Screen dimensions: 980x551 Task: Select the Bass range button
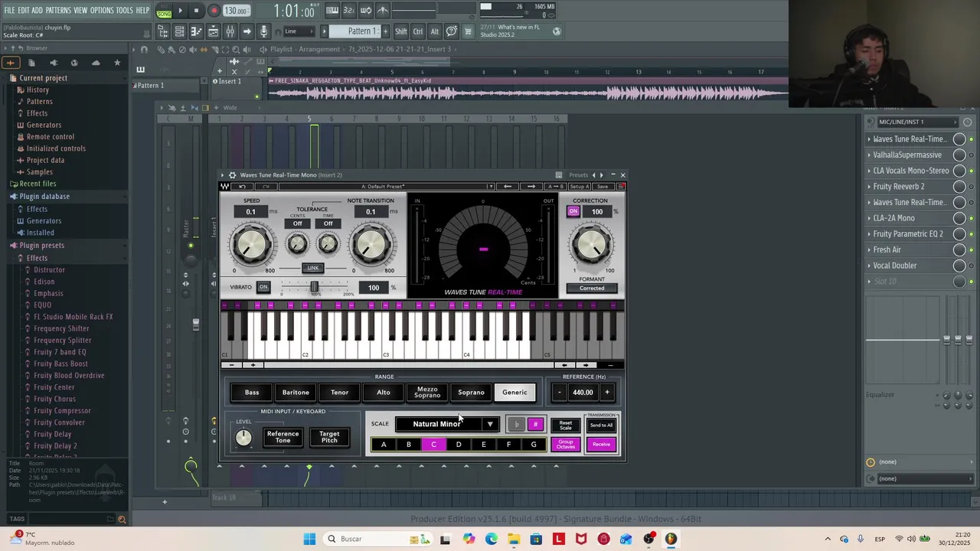[252, 393]
